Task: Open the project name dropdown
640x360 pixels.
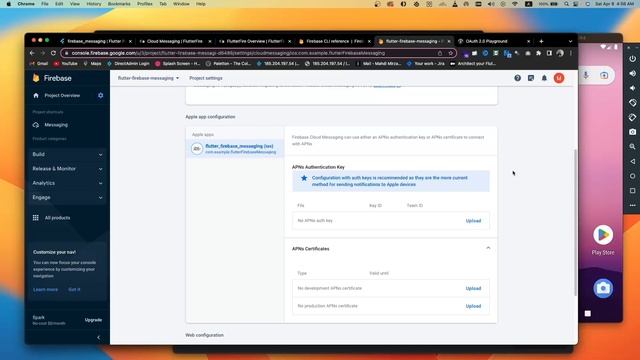Action: [149, 78]
